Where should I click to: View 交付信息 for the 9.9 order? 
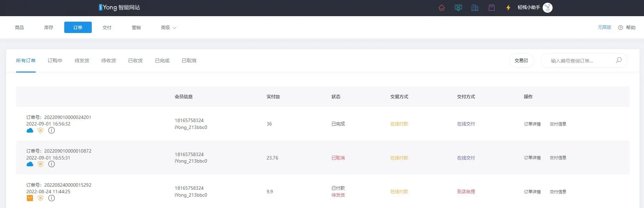pyautogui.click(x=558, y=192)
